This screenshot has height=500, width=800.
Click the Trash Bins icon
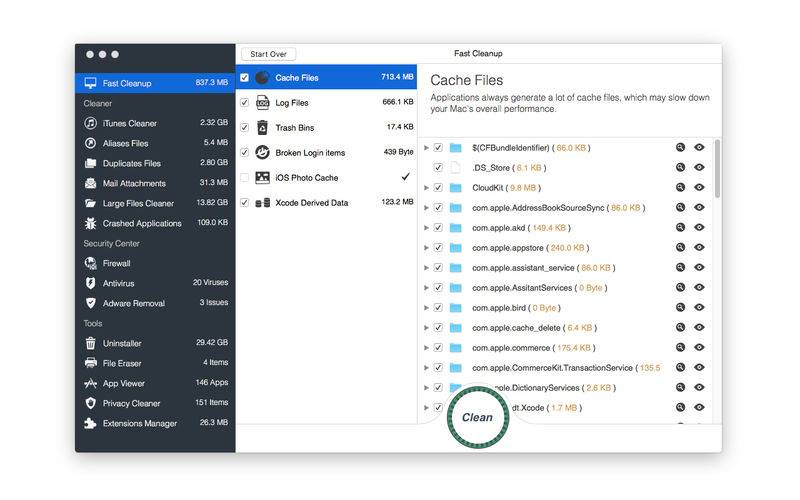[262, 128]
